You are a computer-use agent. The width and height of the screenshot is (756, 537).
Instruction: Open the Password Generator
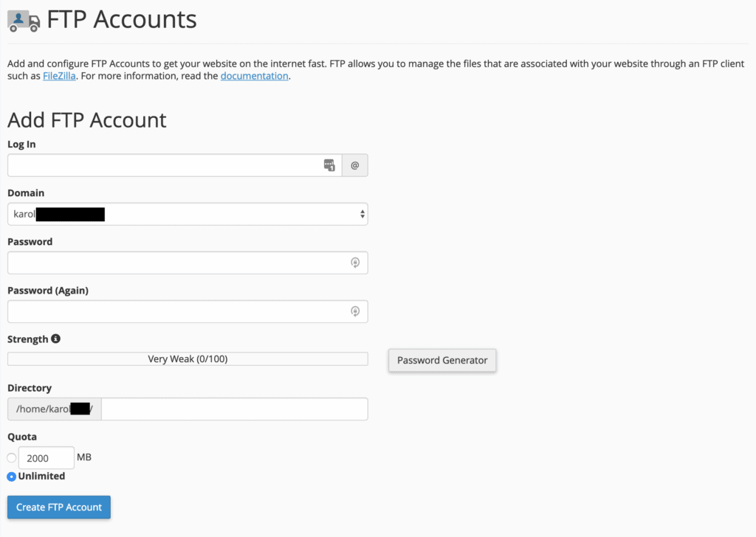[442, 361]
